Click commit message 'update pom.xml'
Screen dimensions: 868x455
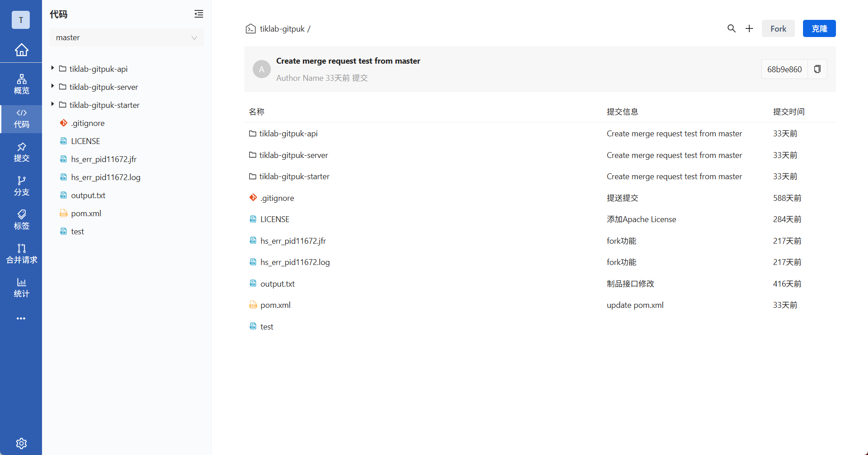(x=635, y=305)
